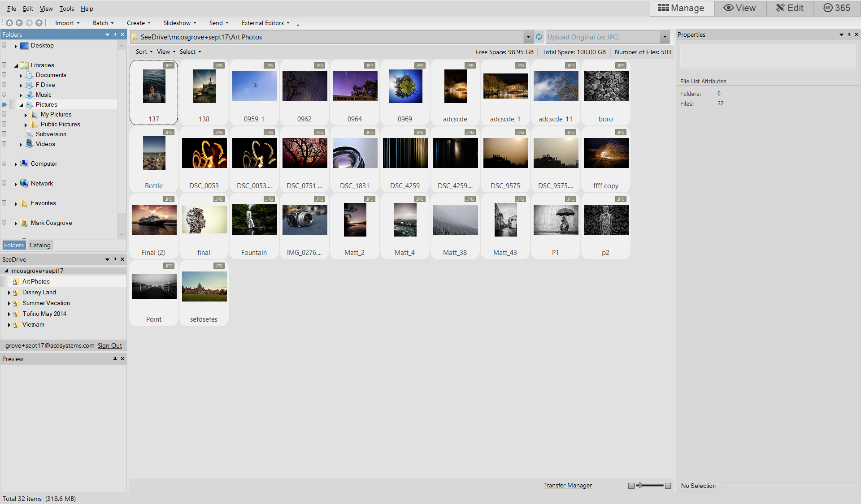Click the zoom-out minus icon for thumbnails

coord(631,486)
